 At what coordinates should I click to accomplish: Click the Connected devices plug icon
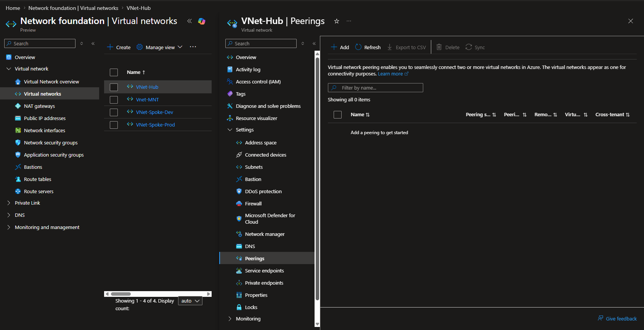point(239,155)
